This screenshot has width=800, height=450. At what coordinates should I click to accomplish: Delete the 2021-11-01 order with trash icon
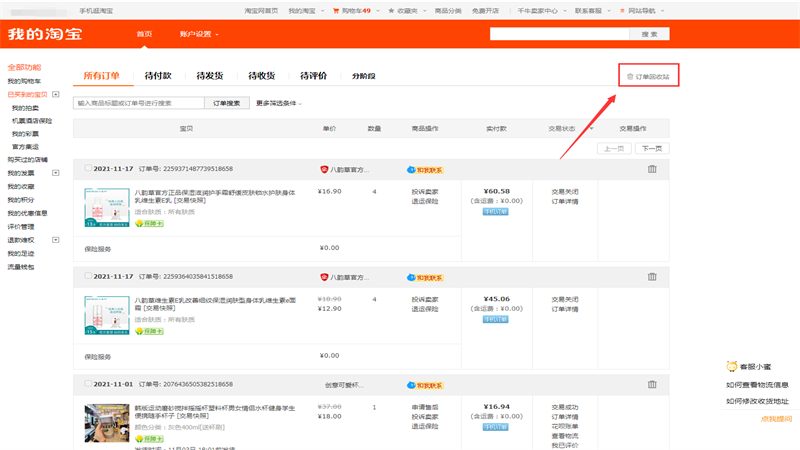pos(652,384)
